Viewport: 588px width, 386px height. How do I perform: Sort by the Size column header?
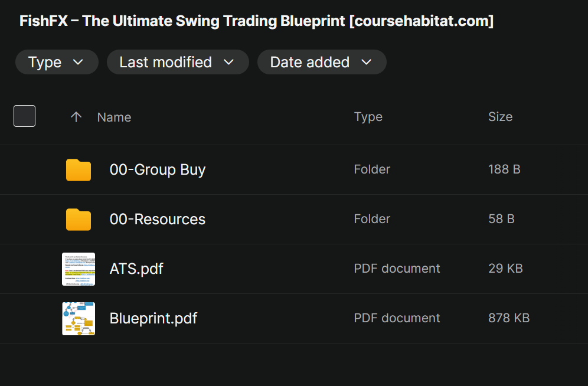click(500, 117)
